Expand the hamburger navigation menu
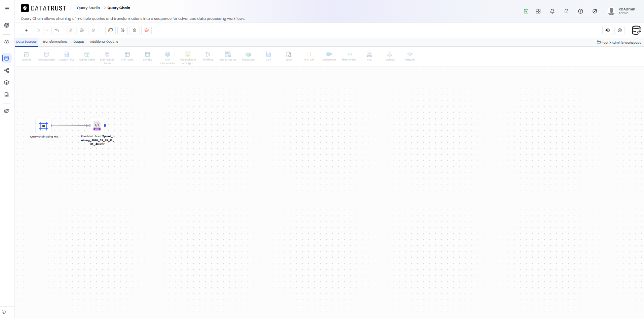The image size is (644, 318). point(7,9)
